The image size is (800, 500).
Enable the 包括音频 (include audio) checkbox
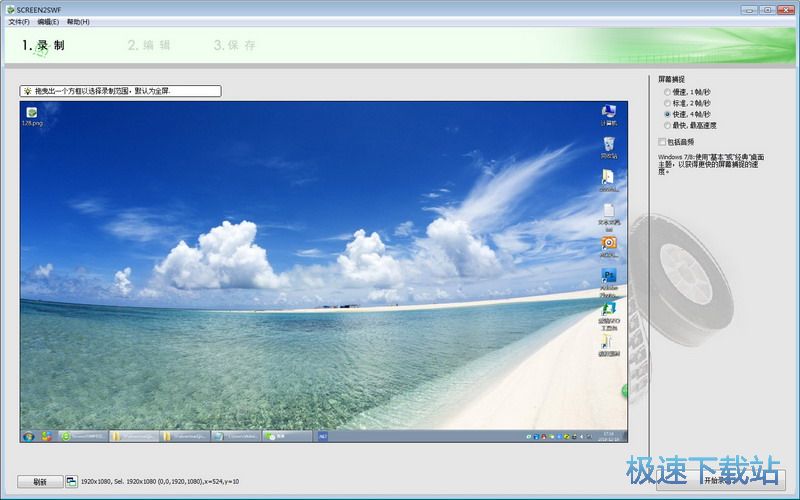[662, 142]
